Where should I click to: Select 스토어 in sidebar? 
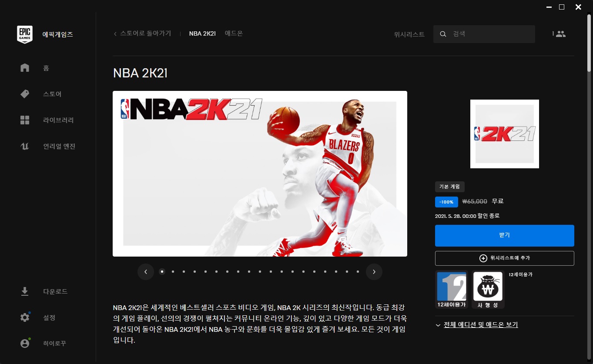pos(52,94)
